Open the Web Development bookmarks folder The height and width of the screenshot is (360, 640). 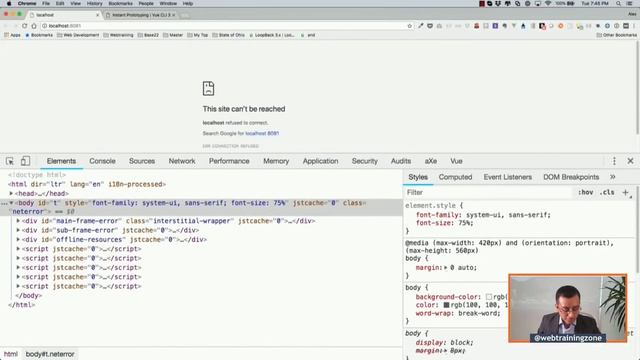(78, 35)
